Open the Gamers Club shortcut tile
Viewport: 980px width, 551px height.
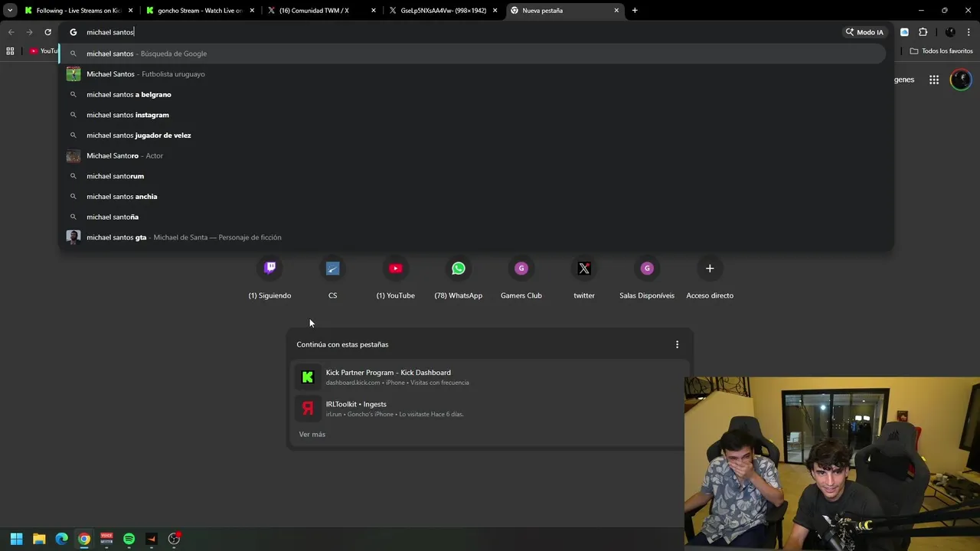click(x=521, y=279)
